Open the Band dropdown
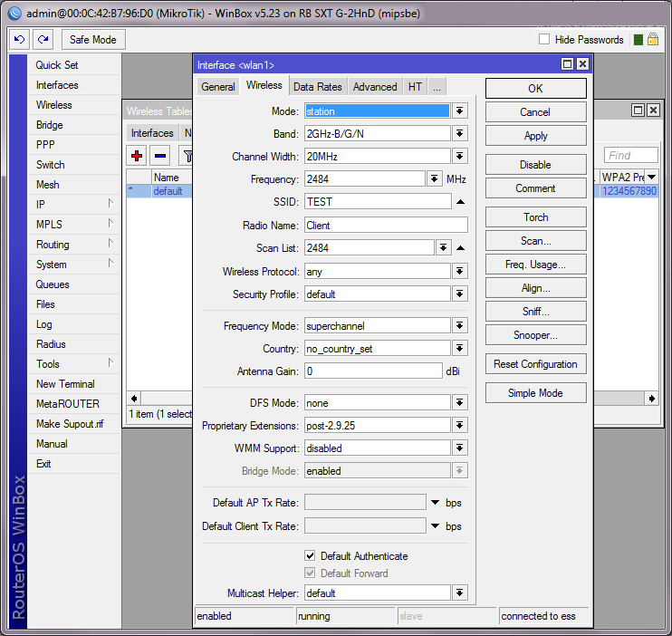The height and width of the screenshot is (636, 672). pos(459,134)
